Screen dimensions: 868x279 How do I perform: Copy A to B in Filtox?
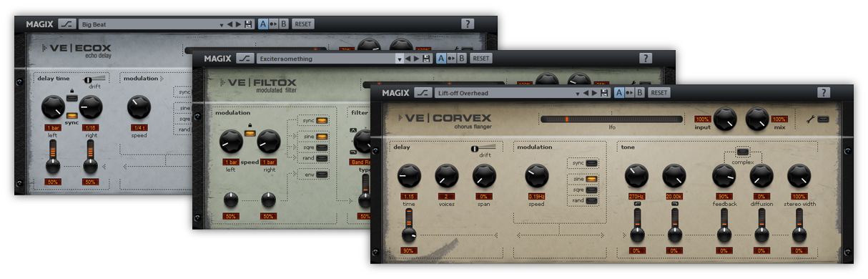[x=452, y=59]
